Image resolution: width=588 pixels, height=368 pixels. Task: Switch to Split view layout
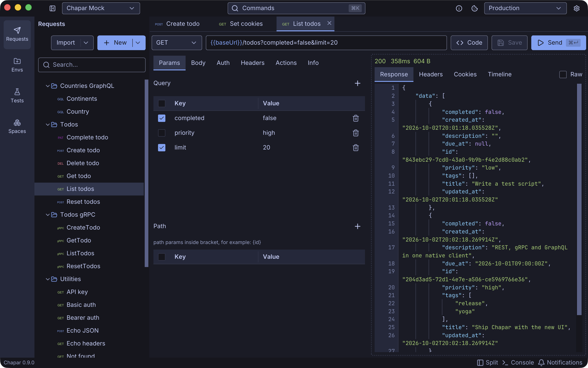coord(487,362)
